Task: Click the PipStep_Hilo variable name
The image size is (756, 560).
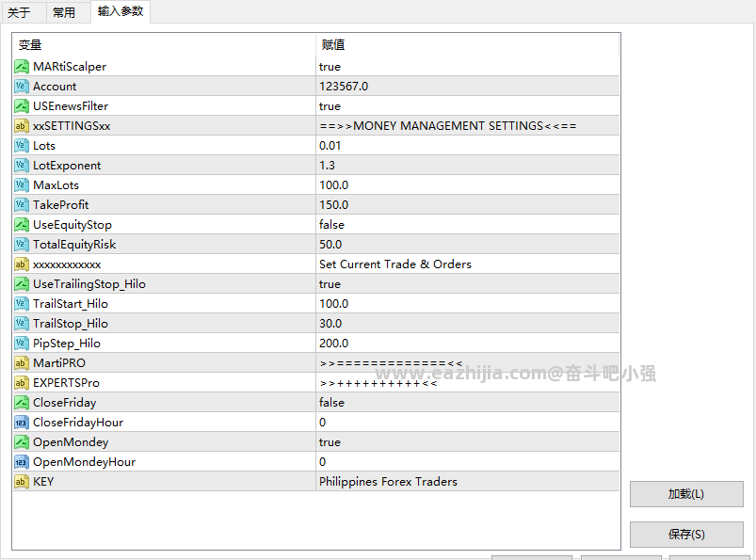Action: [67, 344]
